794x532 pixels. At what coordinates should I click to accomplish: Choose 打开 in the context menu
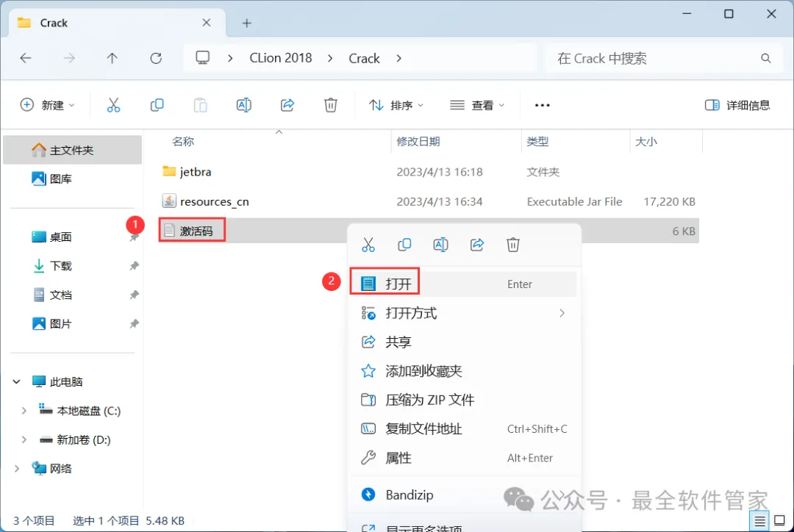pos(464,284)
